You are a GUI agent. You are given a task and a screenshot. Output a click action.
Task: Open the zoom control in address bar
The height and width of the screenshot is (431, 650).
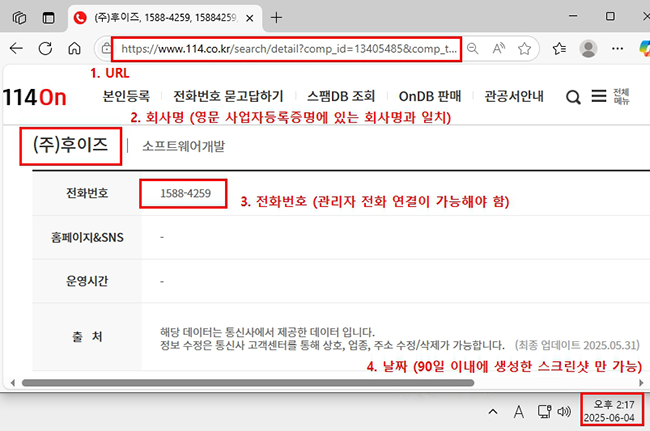pos(473,48)
